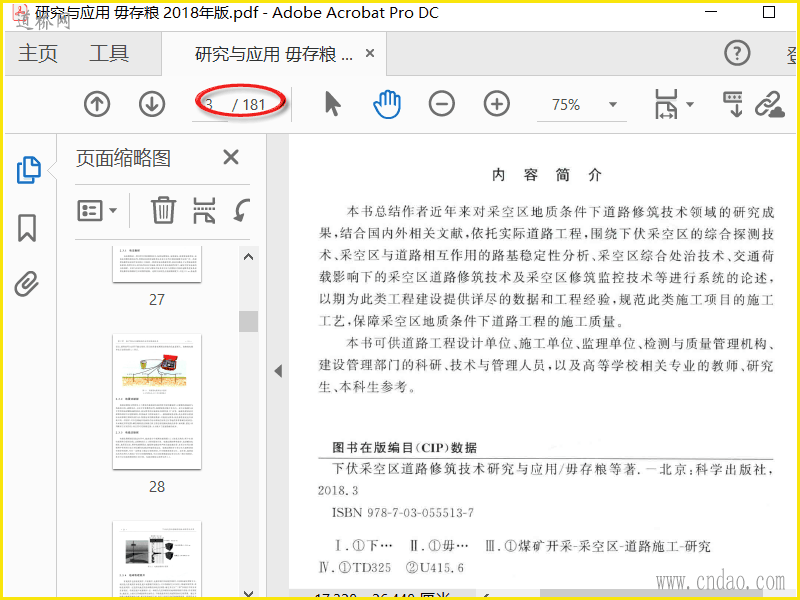800x600 pixels.
Task: Select the arrow selection tool
Action: coord(333,104)
